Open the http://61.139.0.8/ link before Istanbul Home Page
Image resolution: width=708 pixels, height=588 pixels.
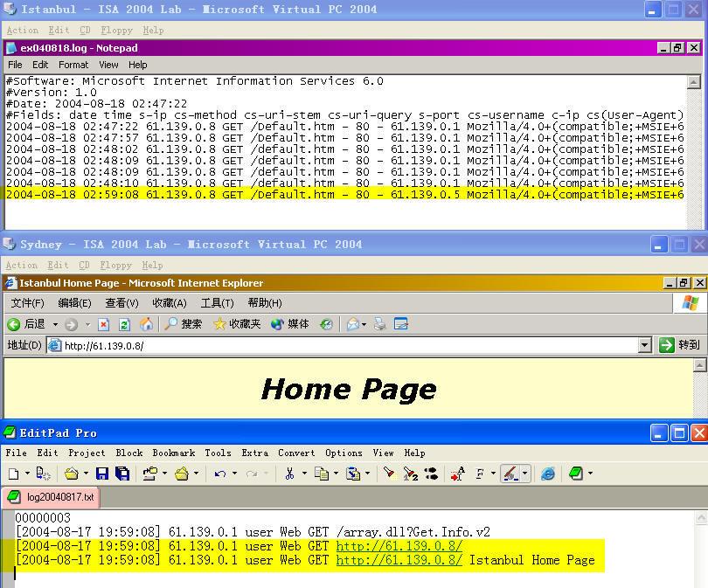click(399, 560)
